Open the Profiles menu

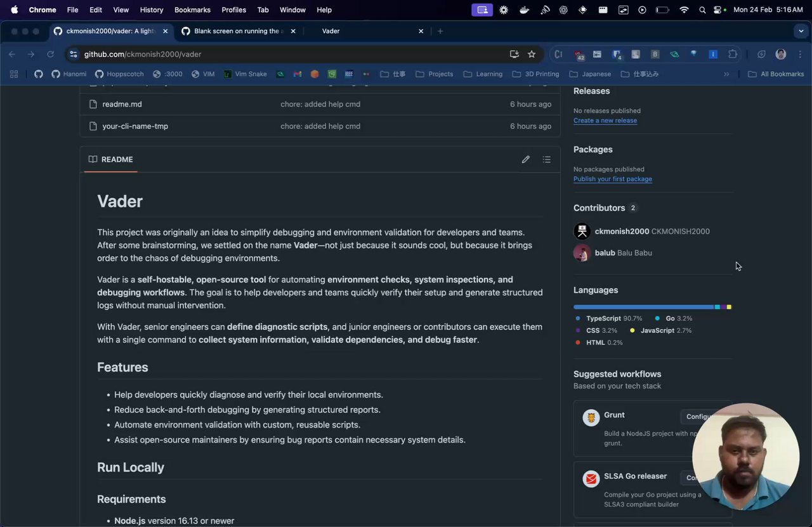pyautogui.click(x=233, y=10)
